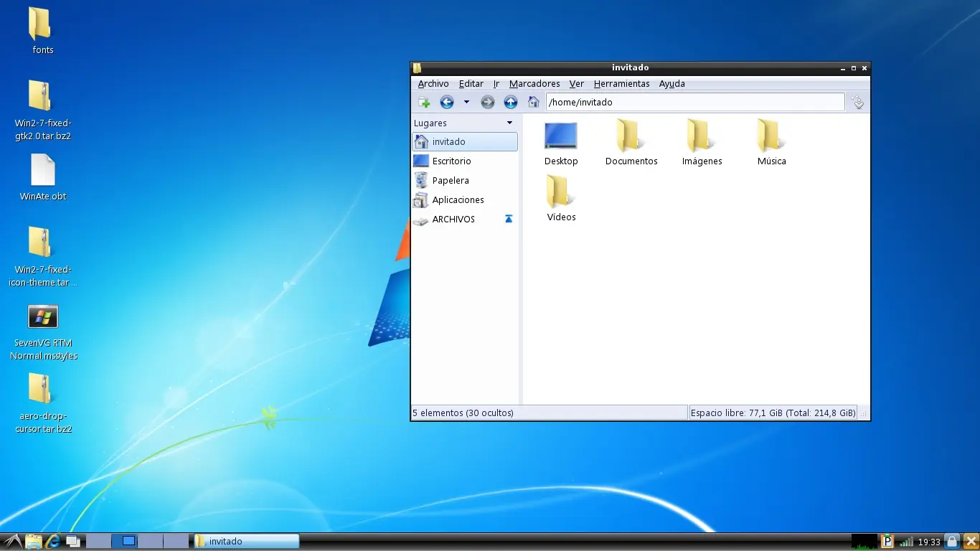Launch the web browser 'e' icon
980x551 pixels.
[x=53, y=542]
